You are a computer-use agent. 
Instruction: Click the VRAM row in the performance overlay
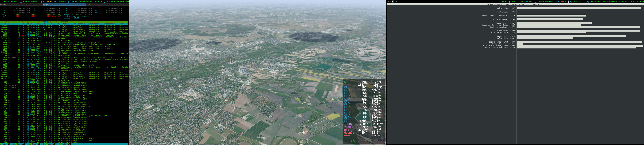click(363, 127)
